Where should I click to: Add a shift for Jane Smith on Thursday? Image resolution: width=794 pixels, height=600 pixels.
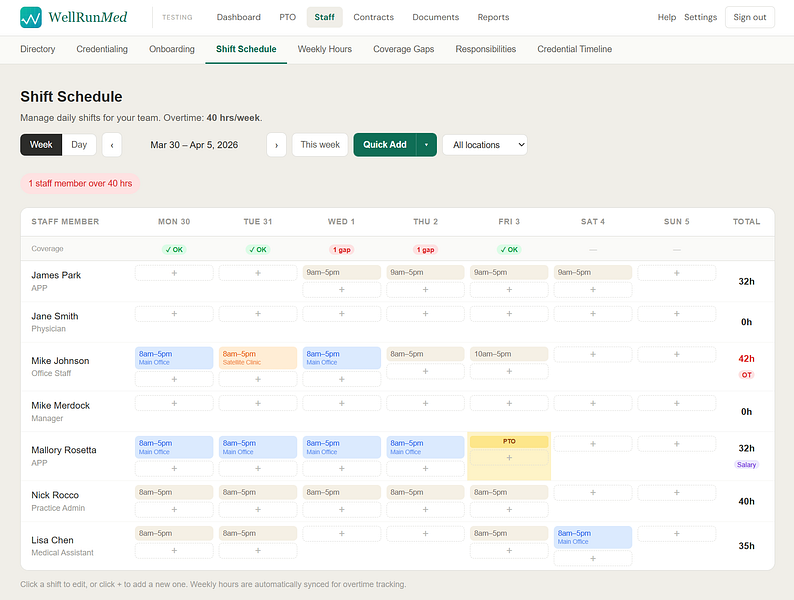click(425, 314)
